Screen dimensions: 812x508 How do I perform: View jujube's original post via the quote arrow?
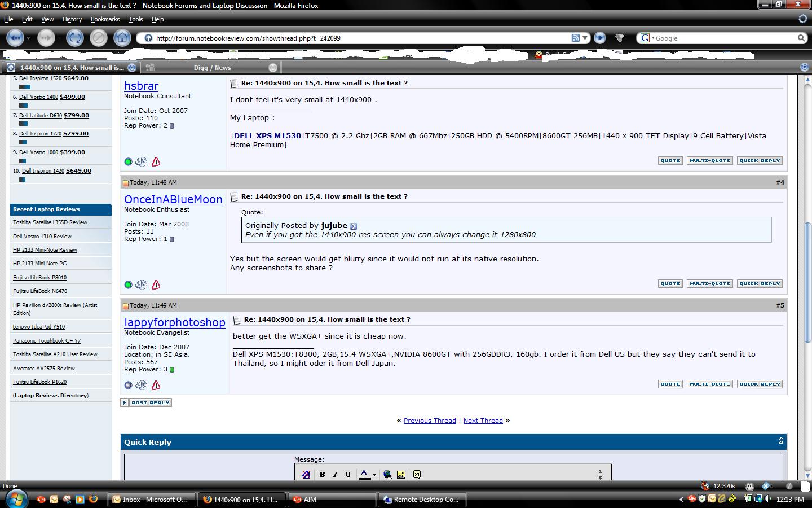pyautogui.click(x=354, y=226)
